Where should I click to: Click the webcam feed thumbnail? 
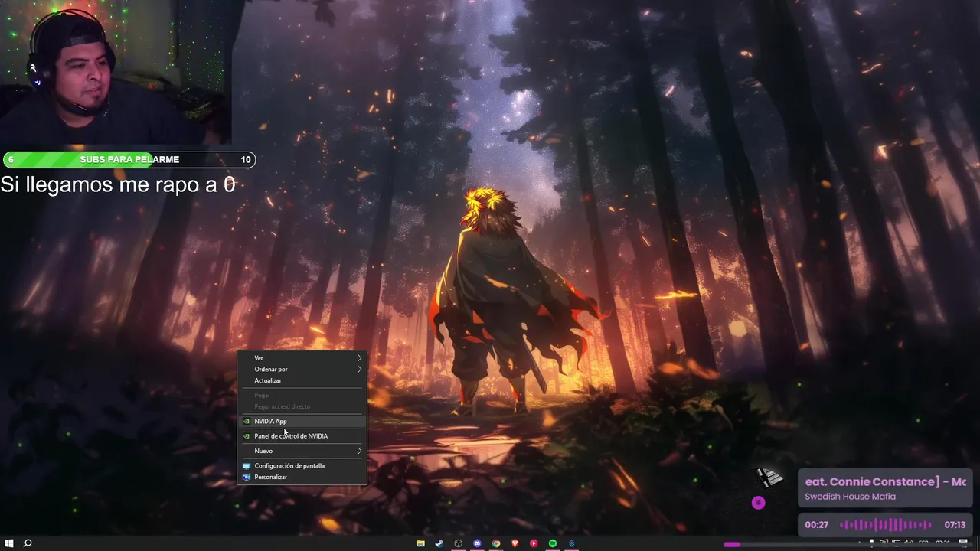tap(116, 72)
